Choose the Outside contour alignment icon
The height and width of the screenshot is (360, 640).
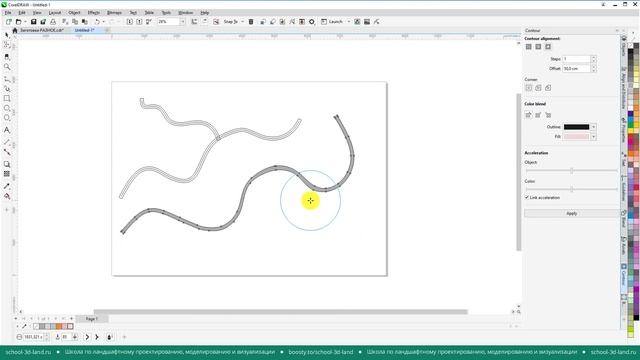coord(548,47)
